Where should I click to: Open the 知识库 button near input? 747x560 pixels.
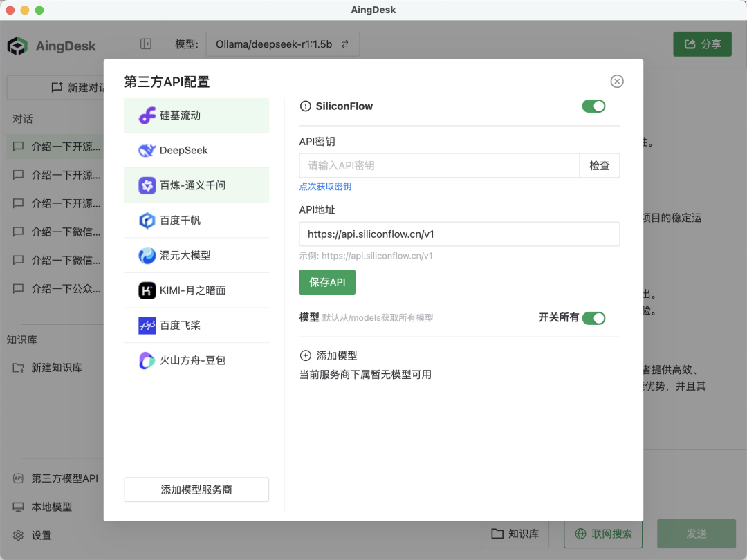[515, 534]
